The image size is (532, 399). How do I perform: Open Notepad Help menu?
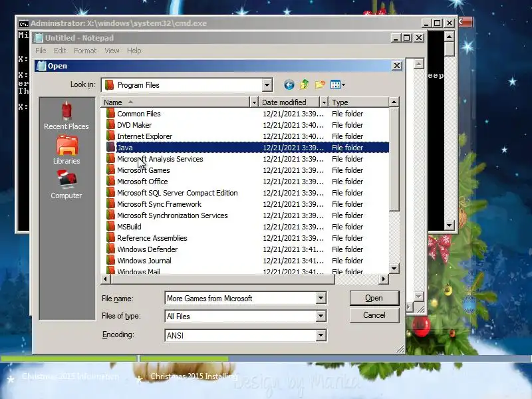coord(134,51)
